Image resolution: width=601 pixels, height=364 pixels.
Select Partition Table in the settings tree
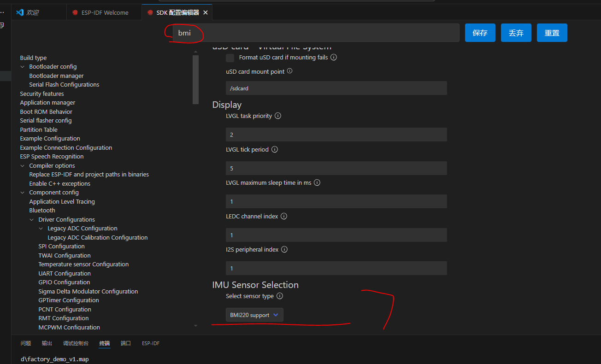coord(39,130)
